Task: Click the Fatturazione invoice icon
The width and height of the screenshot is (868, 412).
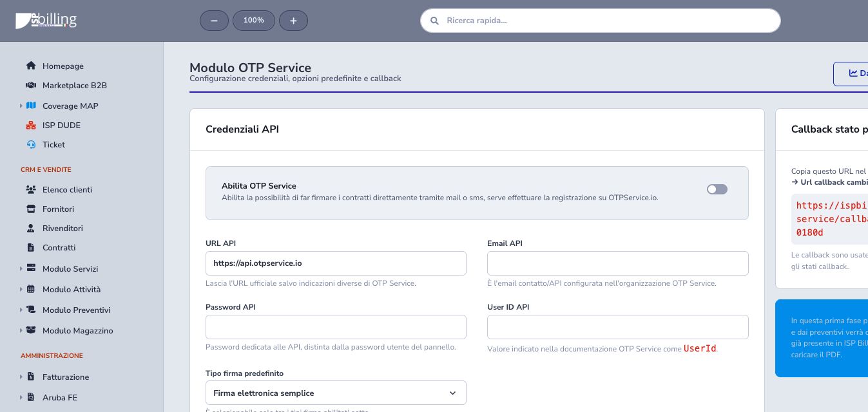Action: coord(31,377)
